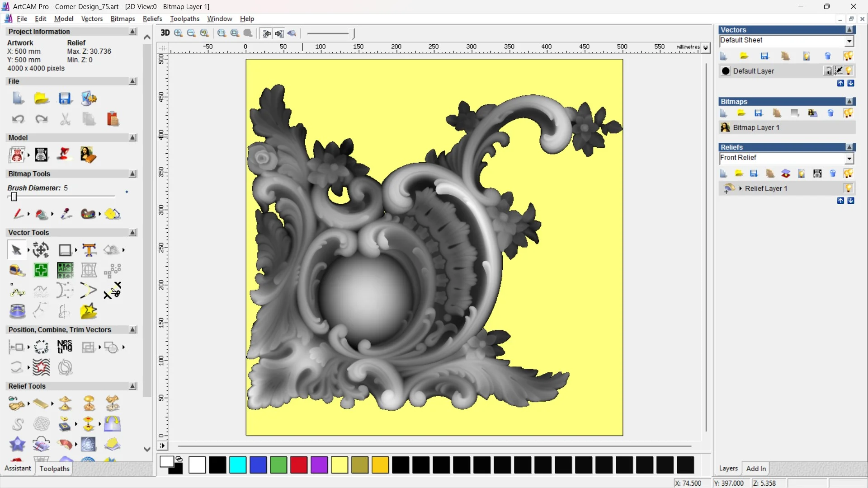Screen dimensions: 868x488
Task: Select the Bitmap Layer 1 entry
Action: (x=756, y=127)
